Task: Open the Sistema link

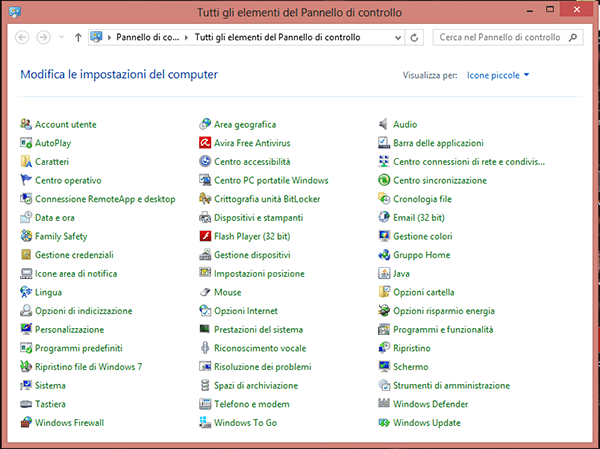Action: (x=50, y=385)
